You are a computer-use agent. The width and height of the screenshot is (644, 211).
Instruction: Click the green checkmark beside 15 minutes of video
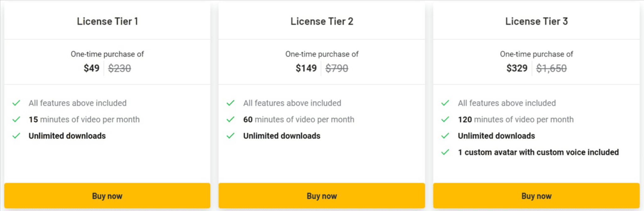(x=16, y=119)
